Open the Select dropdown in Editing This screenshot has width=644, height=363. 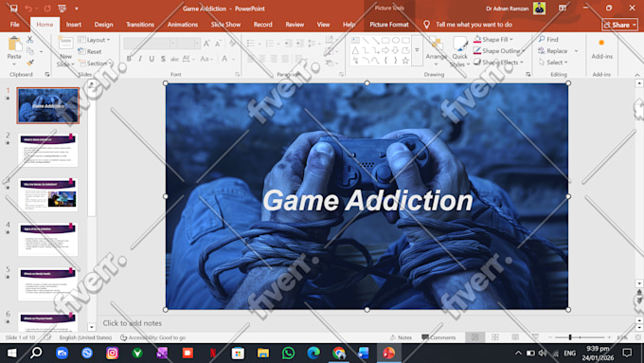553,62
